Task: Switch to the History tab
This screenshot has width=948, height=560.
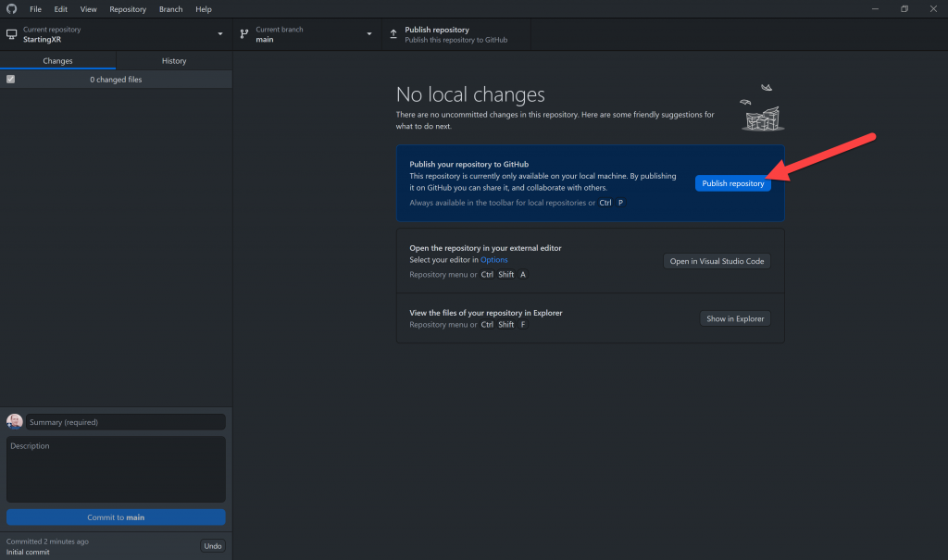Action: point(174,60)
